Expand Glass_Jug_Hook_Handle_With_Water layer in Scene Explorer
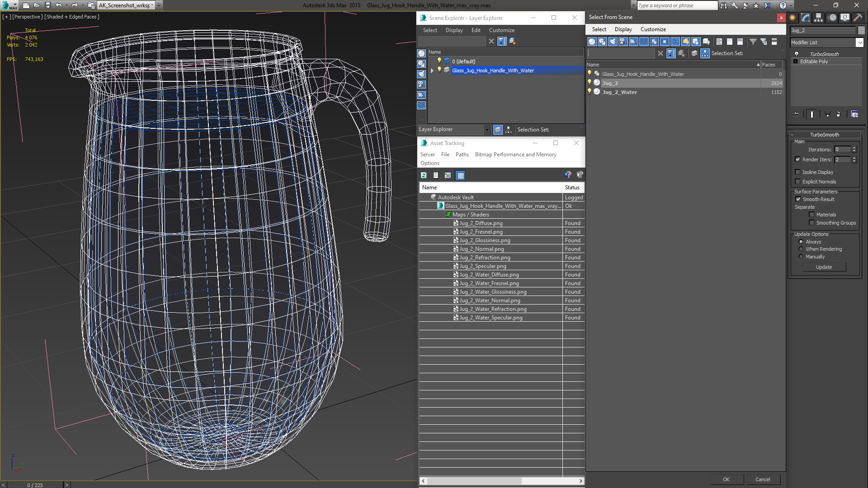The width and height of the screenshot is (868, 488). point(432,70)
